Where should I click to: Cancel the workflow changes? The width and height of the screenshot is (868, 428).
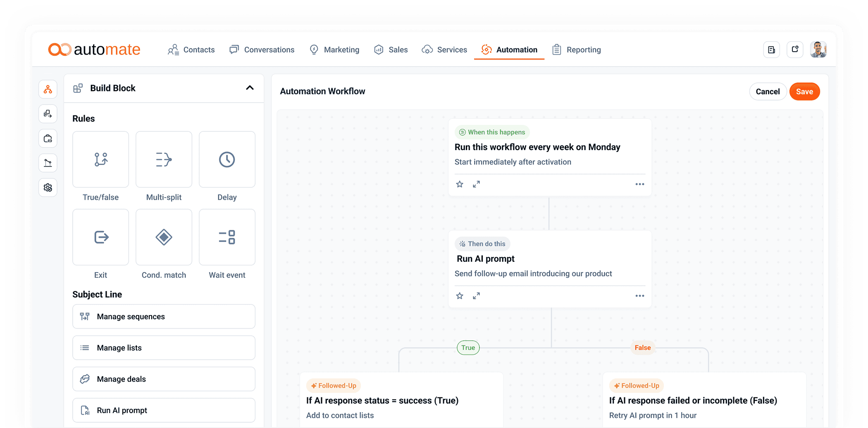pos(768,92)
